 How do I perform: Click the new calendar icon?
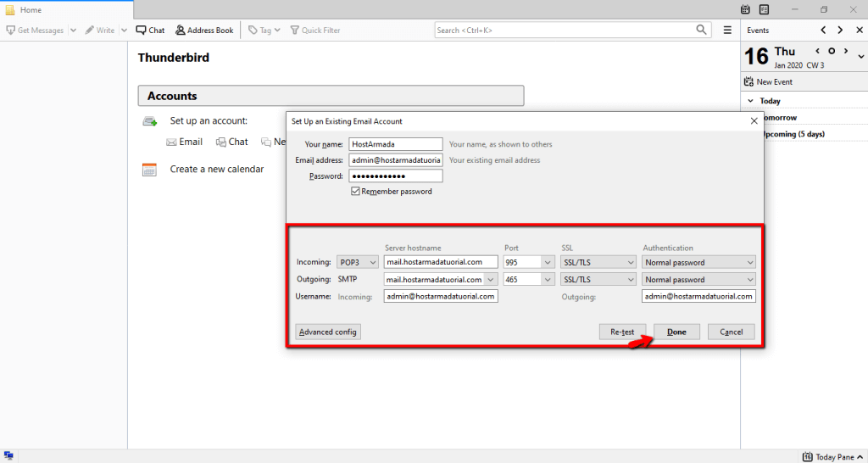(149, 170)
